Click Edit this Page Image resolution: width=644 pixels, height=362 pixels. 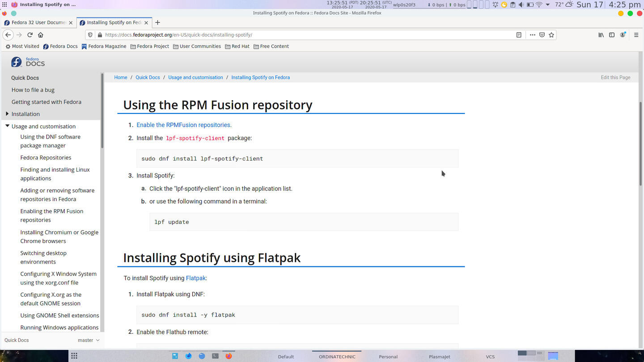[x=615, y=77]
